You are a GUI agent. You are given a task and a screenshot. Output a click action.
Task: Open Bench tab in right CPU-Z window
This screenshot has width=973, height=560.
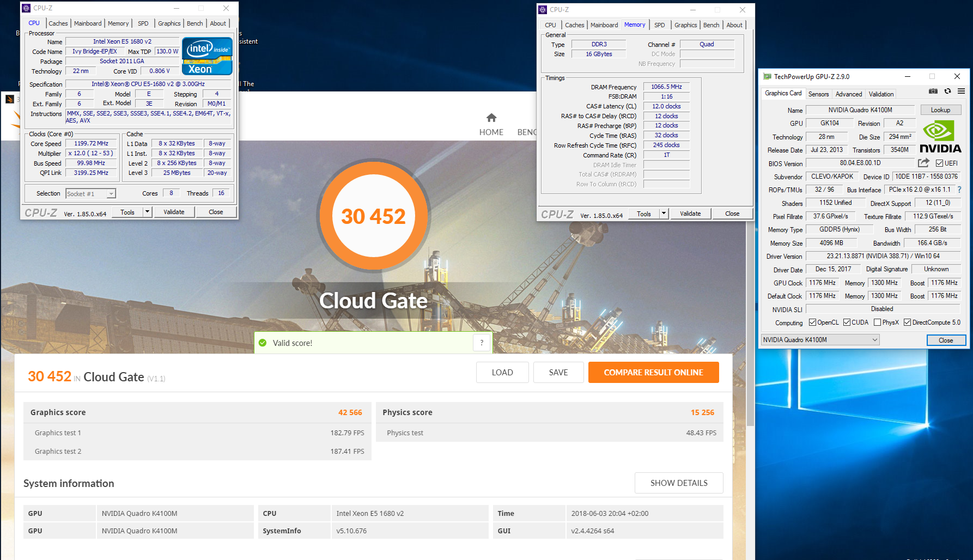click(711, 25)
